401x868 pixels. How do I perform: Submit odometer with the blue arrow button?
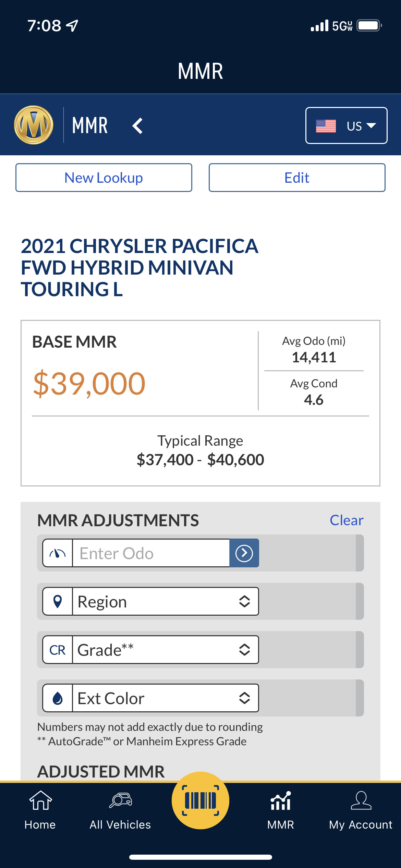click(x=244, y=553)
